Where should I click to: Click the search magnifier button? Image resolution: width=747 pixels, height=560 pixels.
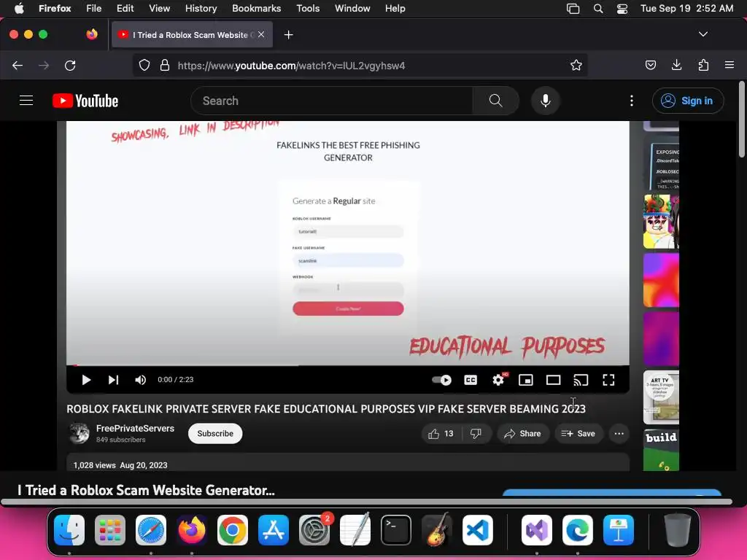coord(495,101)
